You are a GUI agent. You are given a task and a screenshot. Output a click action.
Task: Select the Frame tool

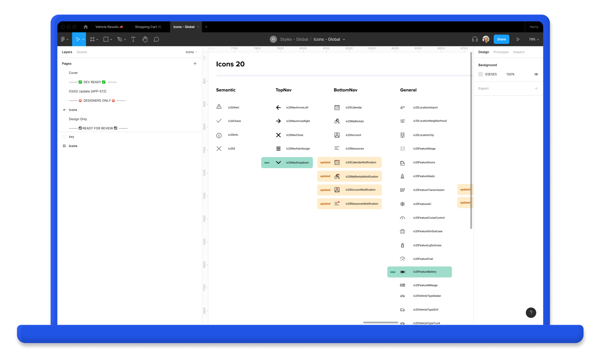(92, 39)
